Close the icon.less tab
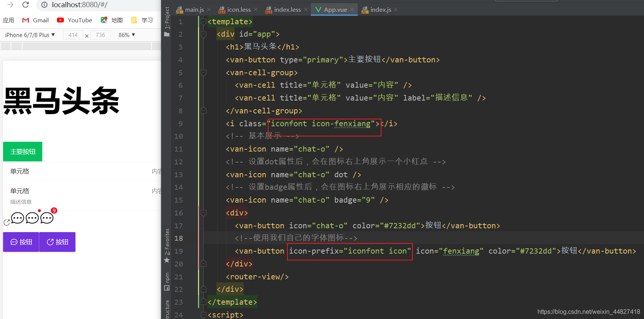The height and width of the screenshot is (319, 644). click(x=256, y=9)
